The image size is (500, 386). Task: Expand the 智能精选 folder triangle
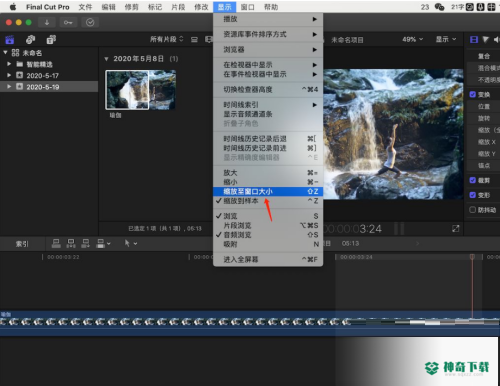pos(9,64)
